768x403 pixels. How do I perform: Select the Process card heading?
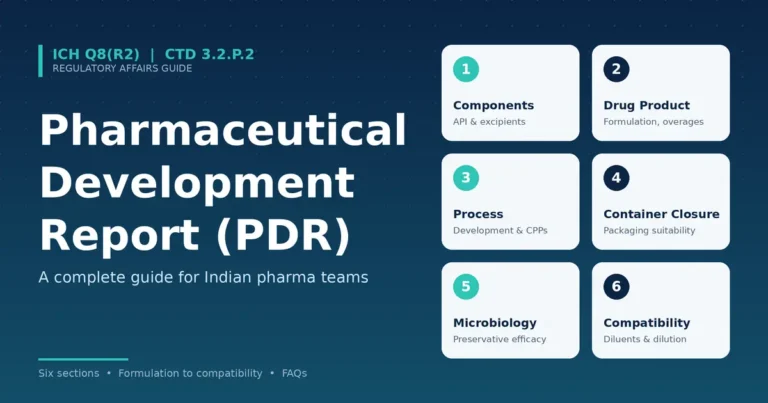478,214
